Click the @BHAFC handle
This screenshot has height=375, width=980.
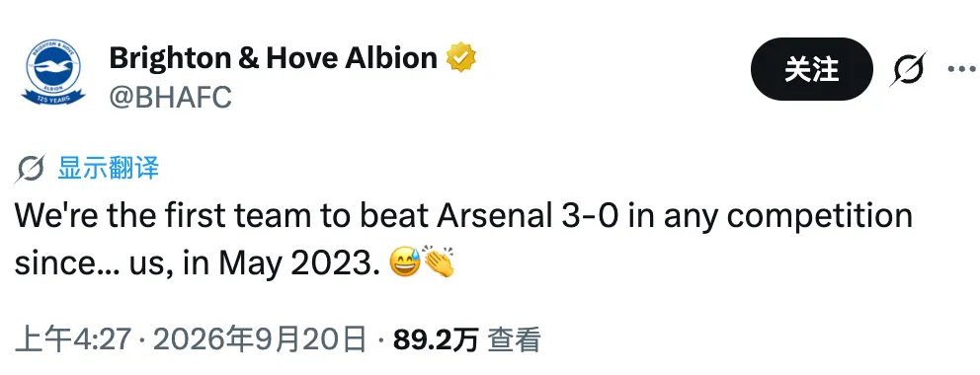pos(171,97)
